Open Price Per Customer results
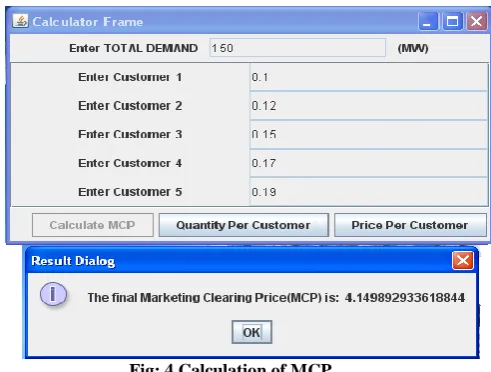 410,225
